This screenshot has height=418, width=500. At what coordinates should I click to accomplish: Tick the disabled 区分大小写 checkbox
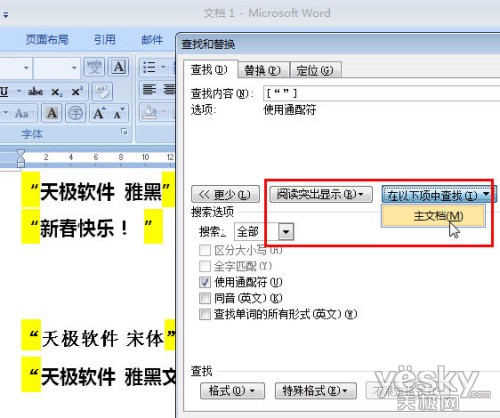205,250
